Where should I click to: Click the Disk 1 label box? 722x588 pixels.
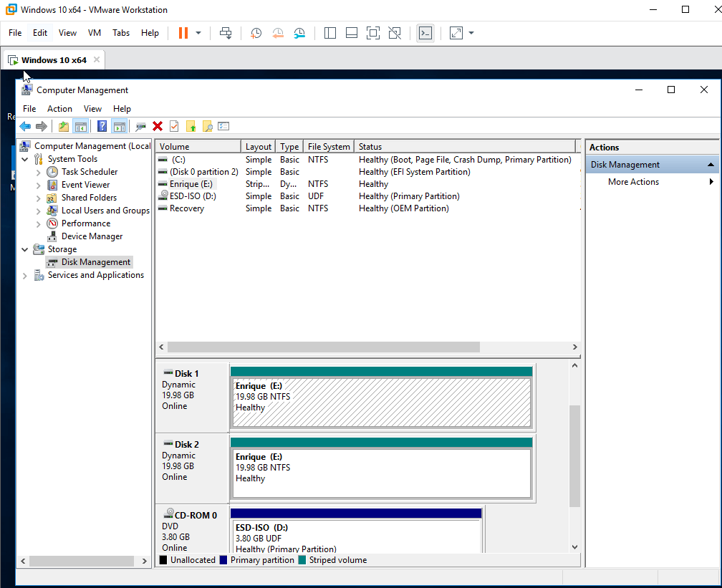click(192, 397)
